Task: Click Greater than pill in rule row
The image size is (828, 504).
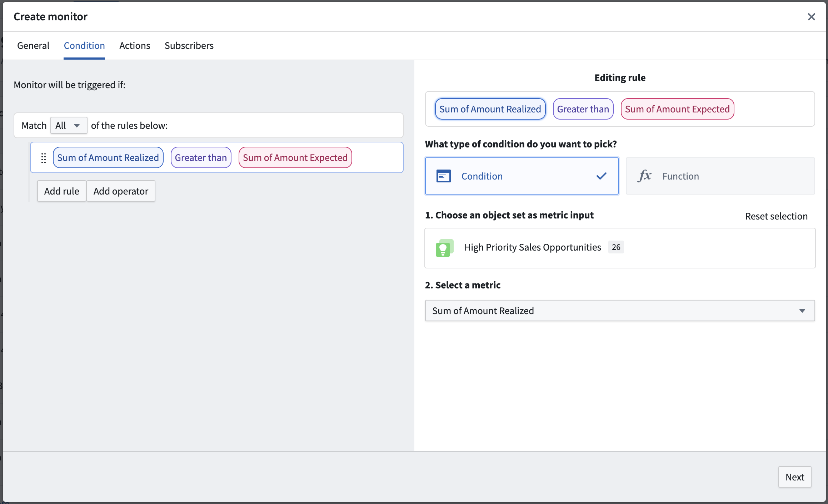Action: click(201, 158)
